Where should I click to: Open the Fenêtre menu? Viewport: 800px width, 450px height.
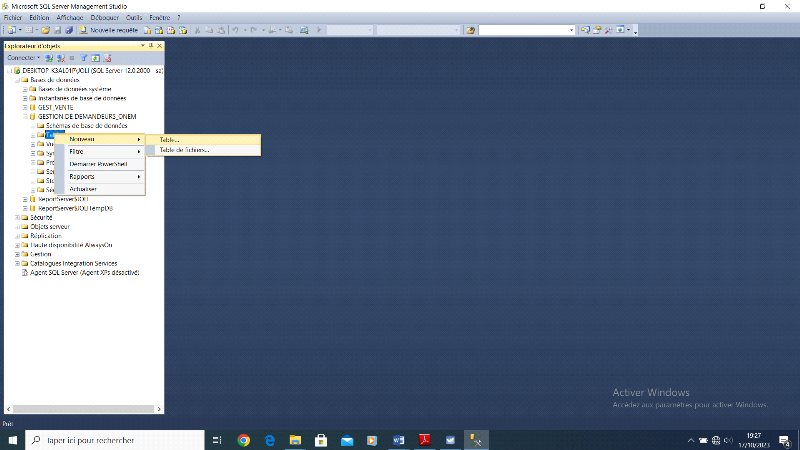pos(160,17)
